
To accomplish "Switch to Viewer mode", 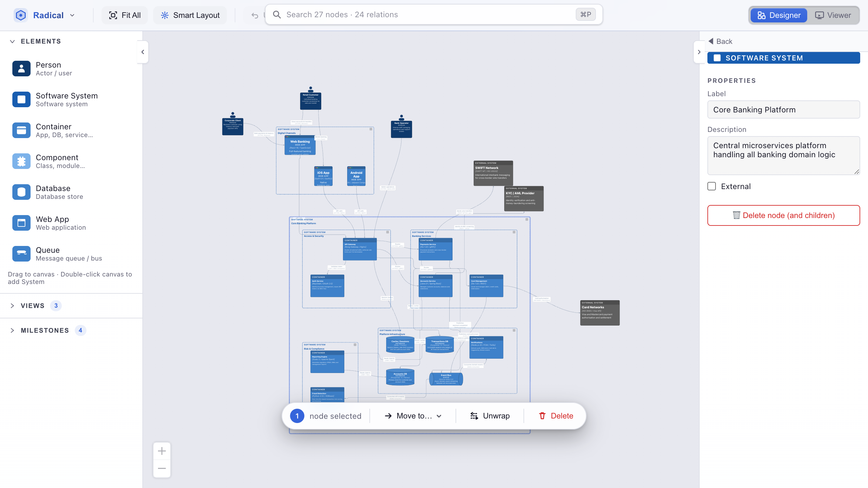I will click(833, 15).
